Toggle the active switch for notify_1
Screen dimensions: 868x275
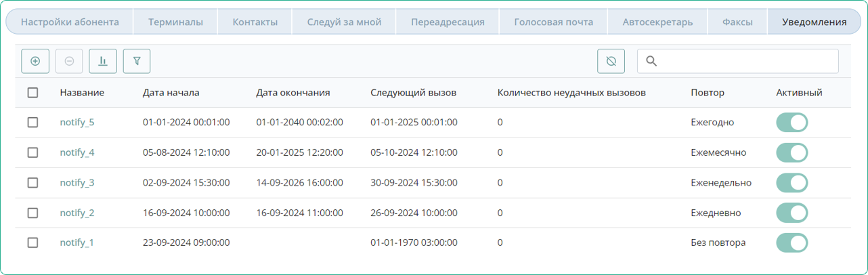[791, 242]
